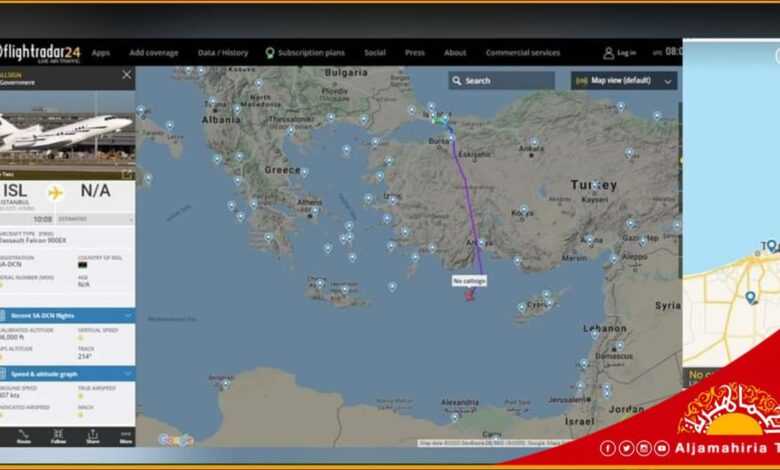The width and height of the screenshot is (780, 470).
Task: Open the Commercial services menu
Action: (x=523, y=53)
